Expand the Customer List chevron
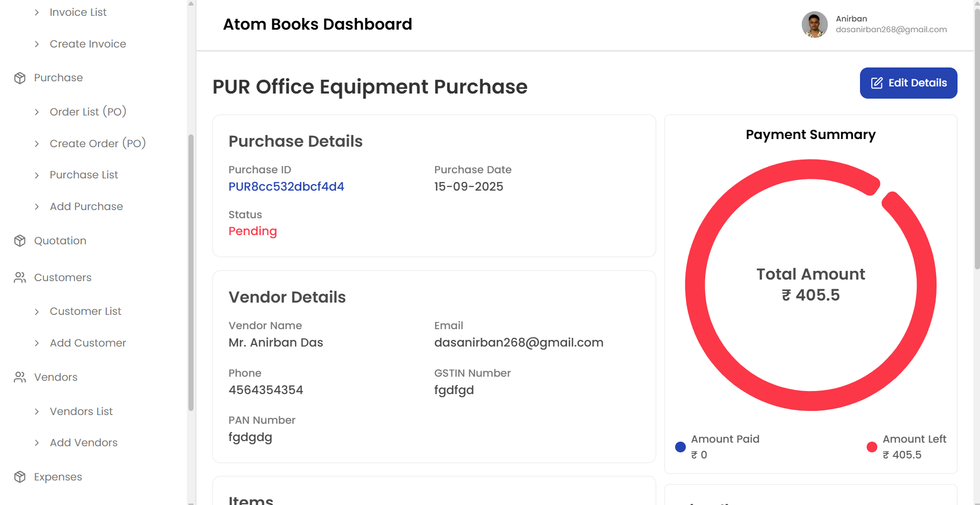 37,312
